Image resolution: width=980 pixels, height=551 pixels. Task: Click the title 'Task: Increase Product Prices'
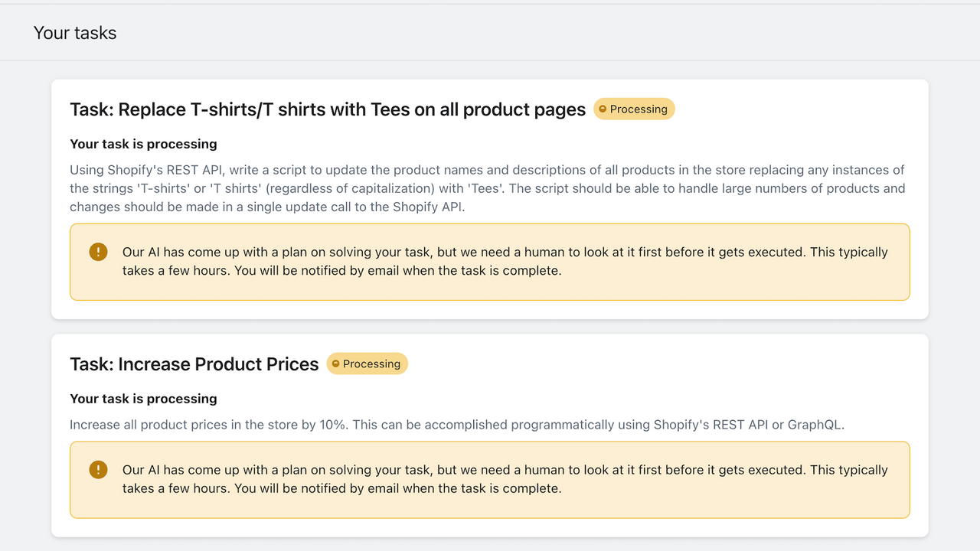(x=194, y=364)
